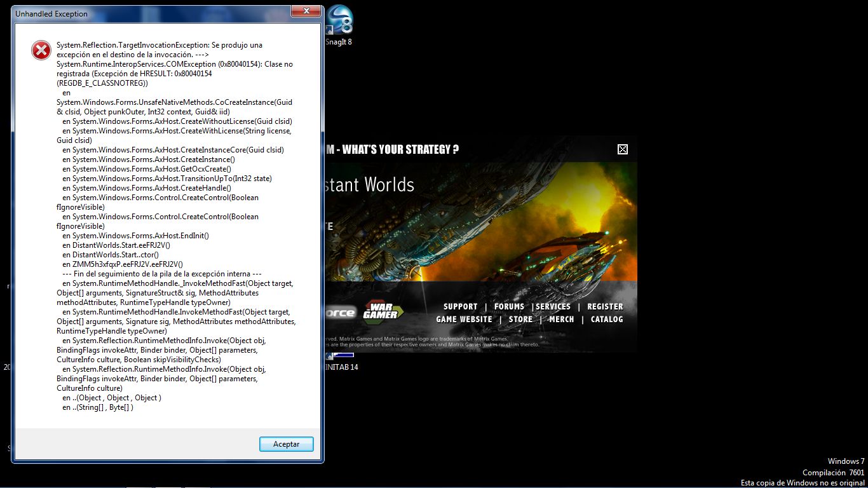Open the SnagIt 8 desktop shortcut icon
Viewport: 868px width, 488px height.
pos(338,19)
